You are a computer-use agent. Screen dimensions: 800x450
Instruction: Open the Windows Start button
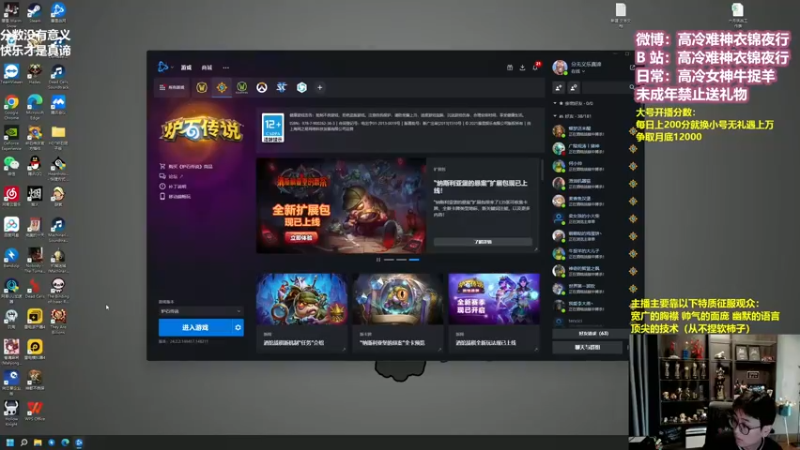coord(10,442)
